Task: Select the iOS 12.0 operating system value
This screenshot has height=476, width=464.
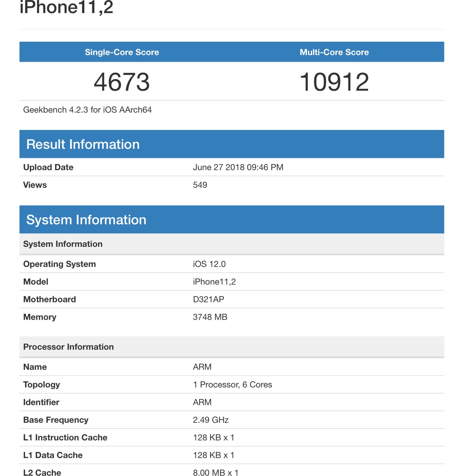Action: pyautogui.click(x=209, y=264)
